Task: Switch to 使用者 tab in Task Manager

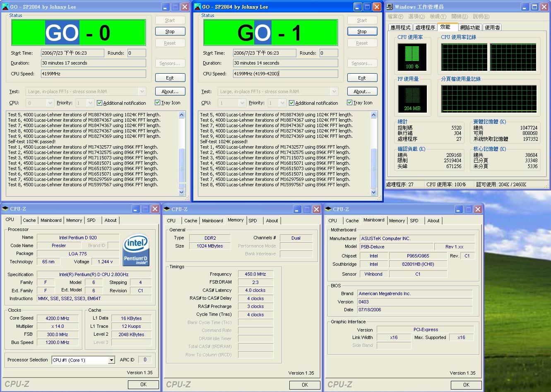Action: [492, 27]
